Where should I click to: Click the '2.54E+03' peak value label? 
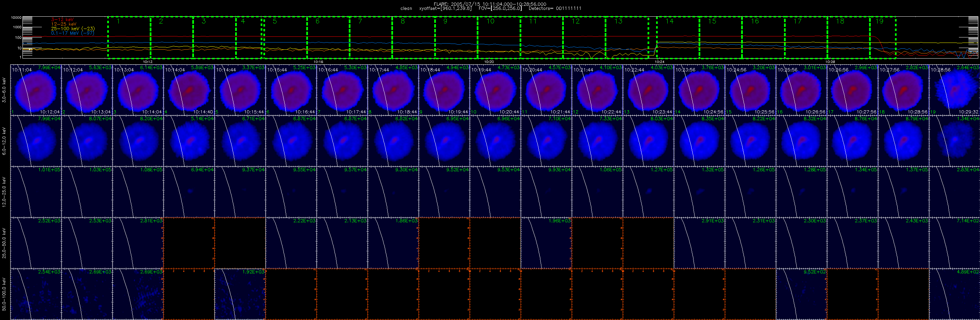pos(49,272)
